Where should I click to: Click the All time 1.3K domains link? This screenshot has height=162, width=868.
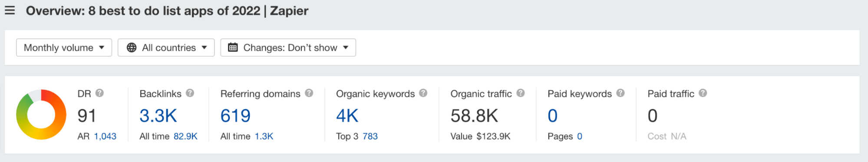(x=264, y=136)
